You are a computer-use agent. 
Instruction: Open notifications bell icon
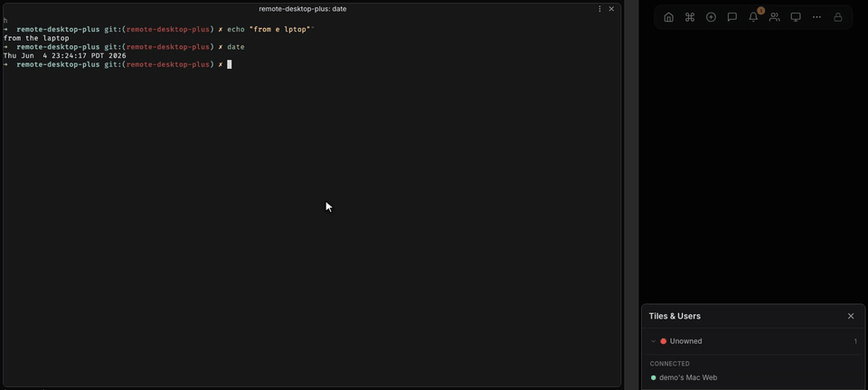(753, 17)
